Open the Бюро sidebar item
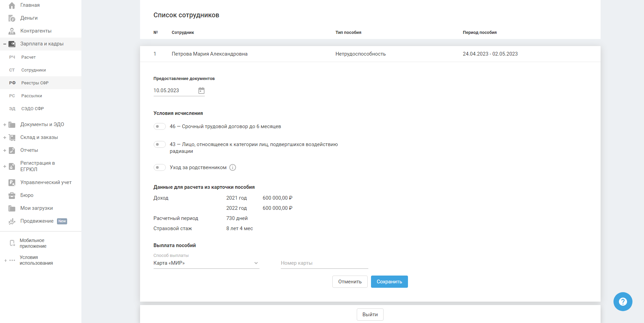The image size is (644, 323). (27, 195)
